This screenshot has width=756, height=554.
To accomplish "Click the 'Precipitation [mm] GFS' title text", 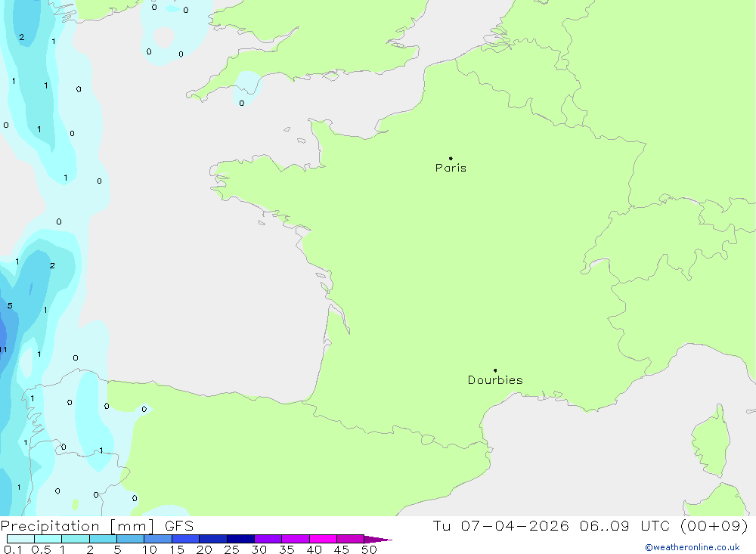I will [x=97, y=525].
